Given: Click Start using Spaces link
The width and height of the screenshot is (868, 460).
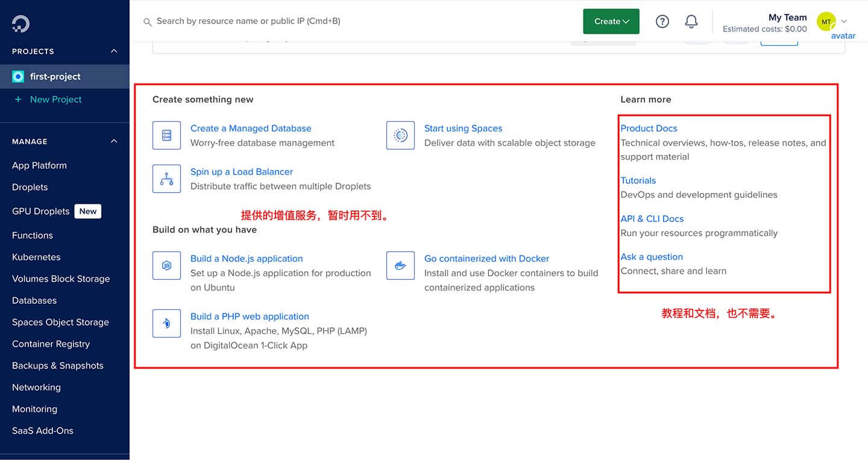Looking at the screenshot, I should pyautogui.click(x=463, y=128).
